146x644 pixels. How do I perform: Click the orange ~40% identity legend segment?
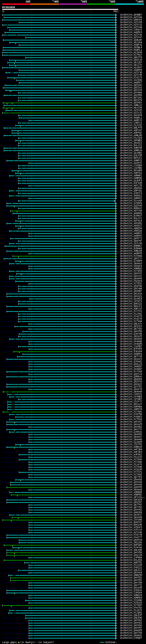pos(45,4)
